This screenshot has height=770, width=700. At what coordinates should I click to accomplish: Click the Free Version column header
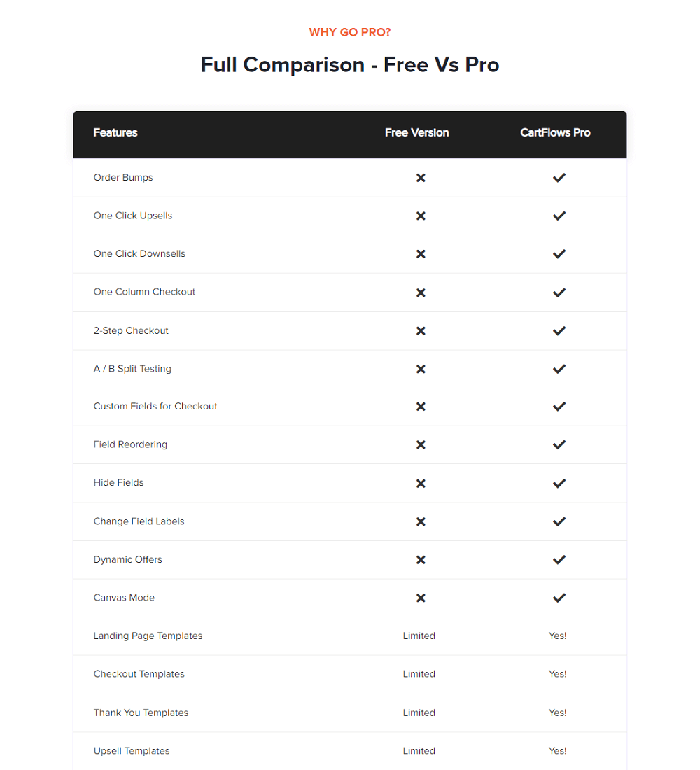(416, 132)
